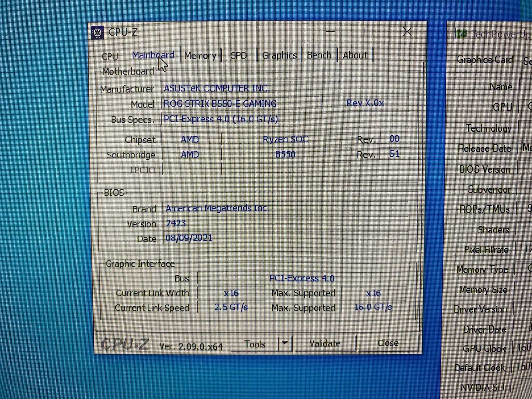Expand the Tools dropdown arrow

click(285, 343)
